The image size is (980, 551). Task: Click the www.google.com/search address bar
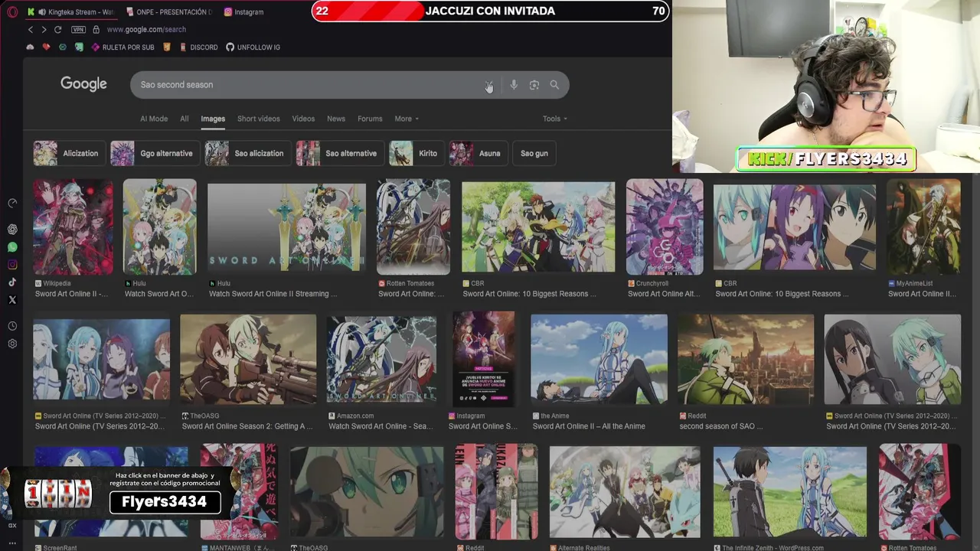(x=146, y=29)
